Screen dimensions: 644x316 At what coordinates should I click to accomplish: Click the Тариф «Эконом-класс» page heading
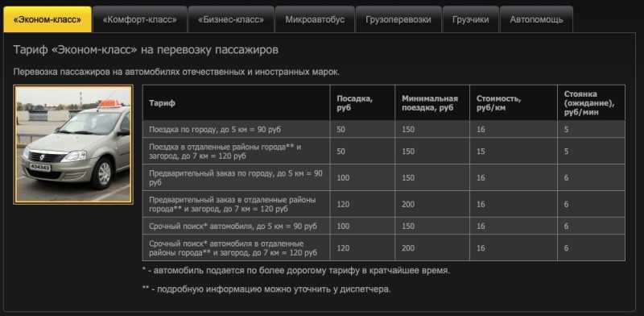point(146,50)
